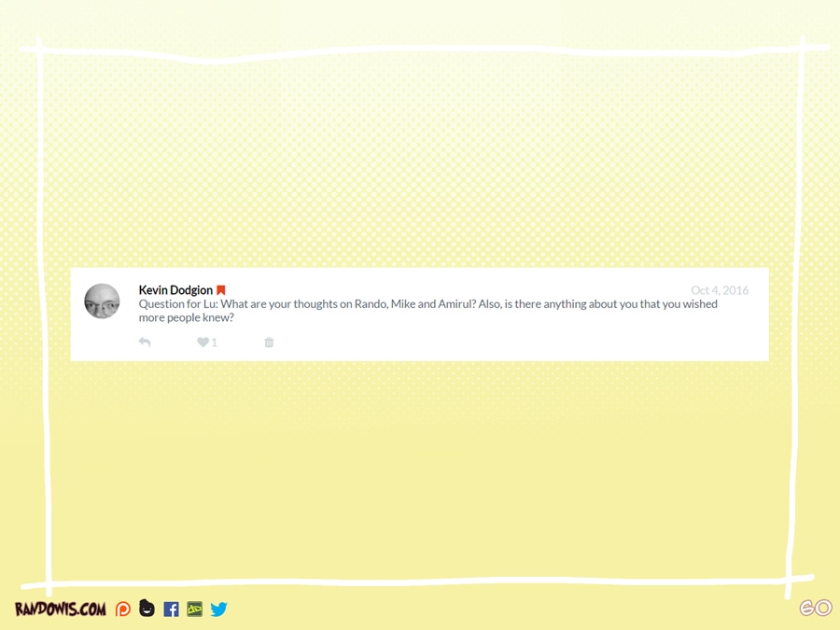This screenshot has height=630, width=840.
Task: Click the Oct 4, 2016 timestamp
Action: click(x=719, y=290)
